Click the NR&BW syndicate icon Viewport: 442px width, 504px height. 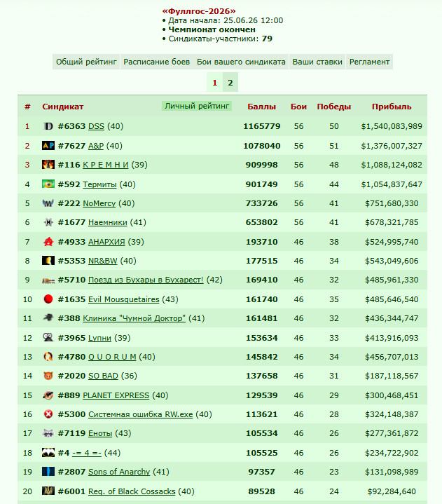point(48,261)
